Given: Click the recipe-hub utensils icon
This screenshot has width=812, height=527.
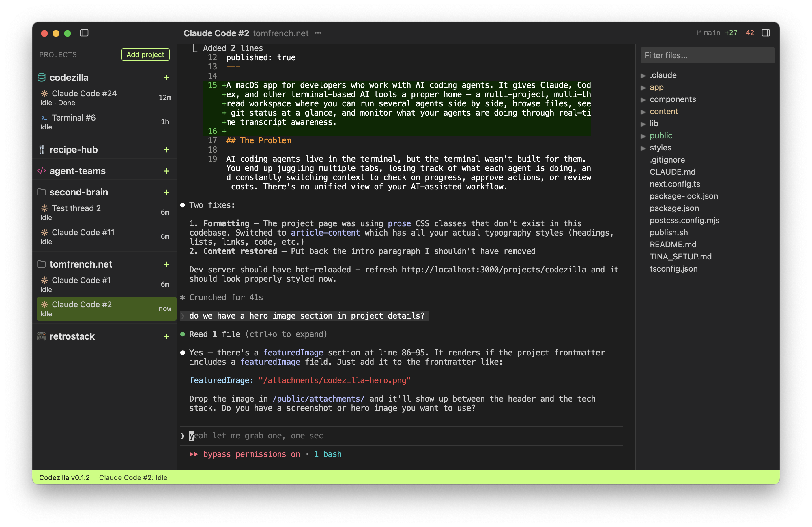Looking at the screenshot, I should tap(42, 149).
